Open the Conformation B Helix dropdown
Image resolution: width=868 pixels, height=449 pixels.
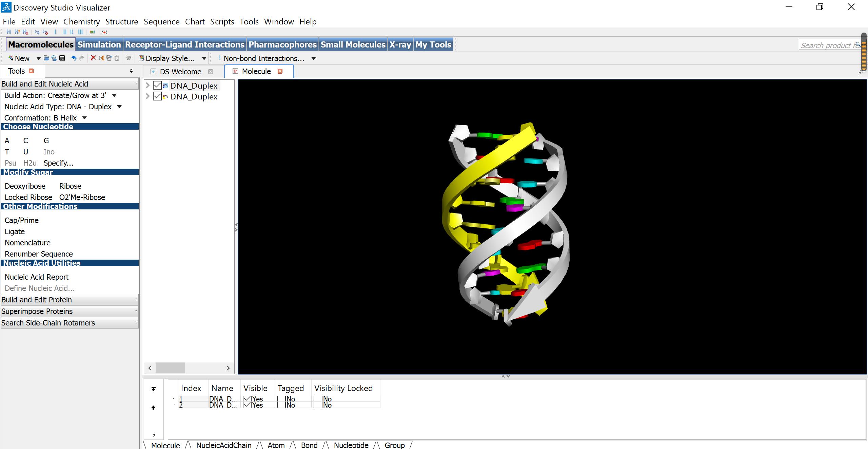click(x=84, y=118)
